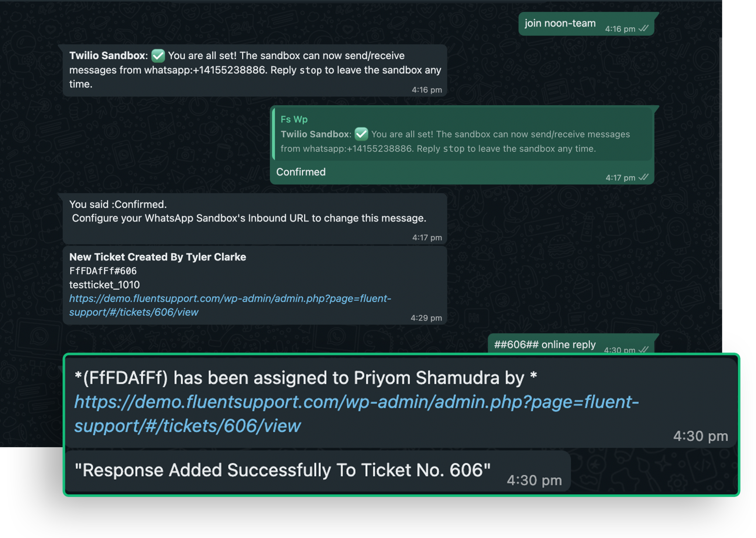Click the green checkmark emoji in Twilio Sandbox message

(x=158, y=56)
